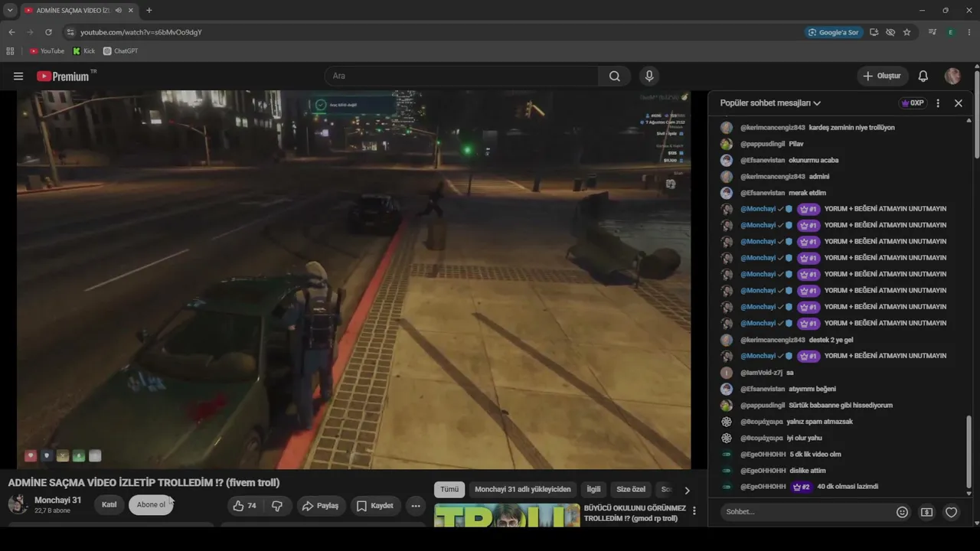Open the Chrome apps grid

(x=10, y=51)
